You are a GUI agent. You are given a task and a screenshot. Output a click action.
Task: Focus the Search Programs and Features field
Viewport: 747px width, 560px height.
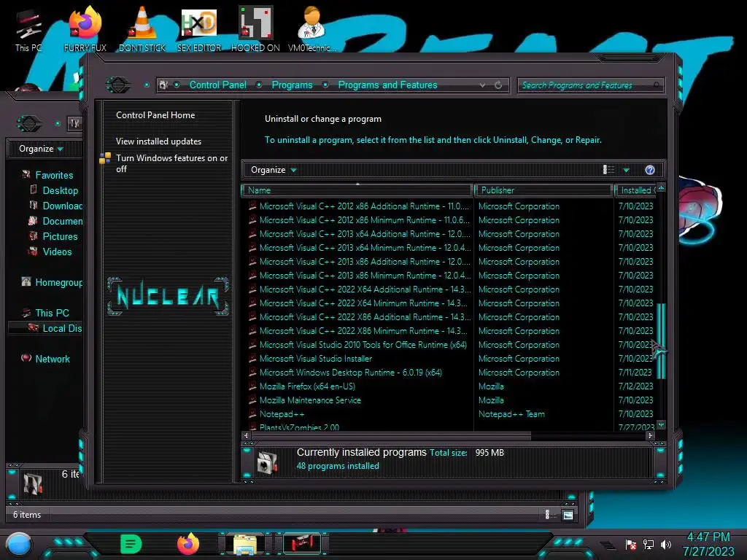coord(590,85)
